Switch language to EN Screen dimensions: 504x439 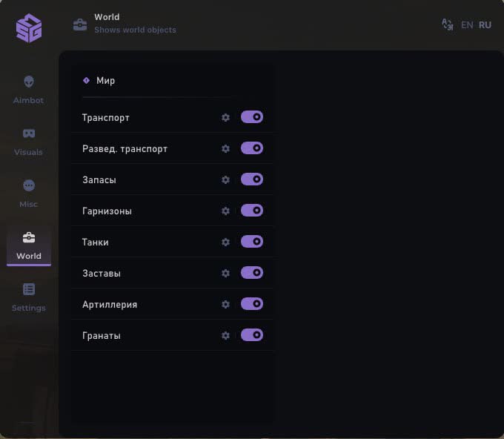click(x=467, y=24)
